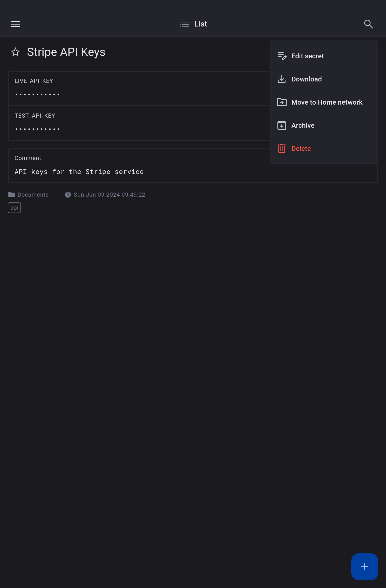Click the red trash icon
Viewport: 386px width, 588px height.
tap(282, 148)
